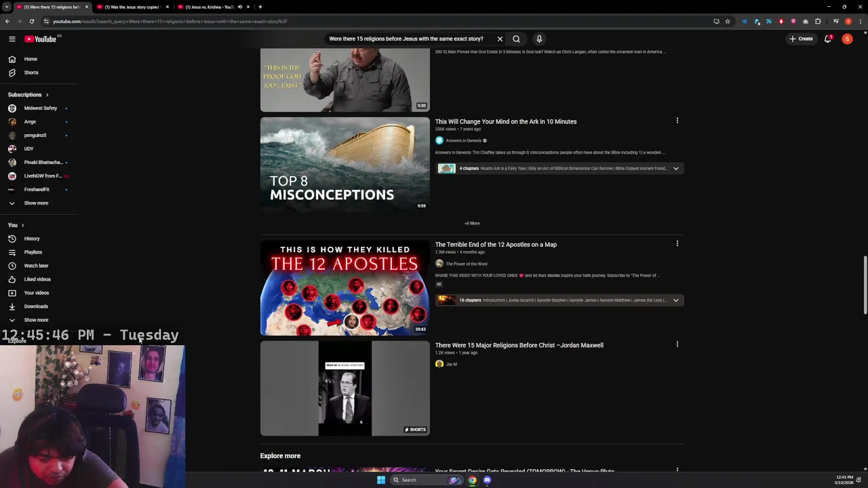The height and width of the screenshot is (488, 868).
Task: Open Watch later in the sidebar
Action: pos(36,266)
